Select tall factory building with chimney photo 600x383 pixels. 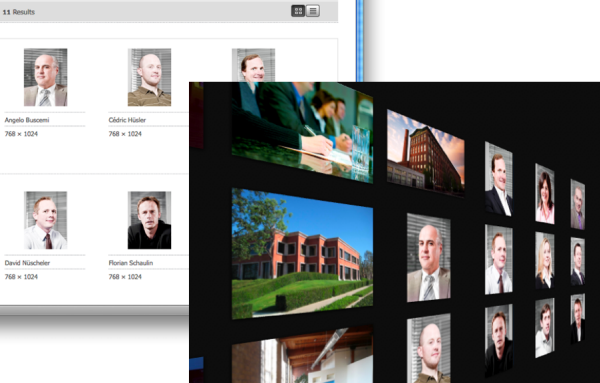(426, 153)
